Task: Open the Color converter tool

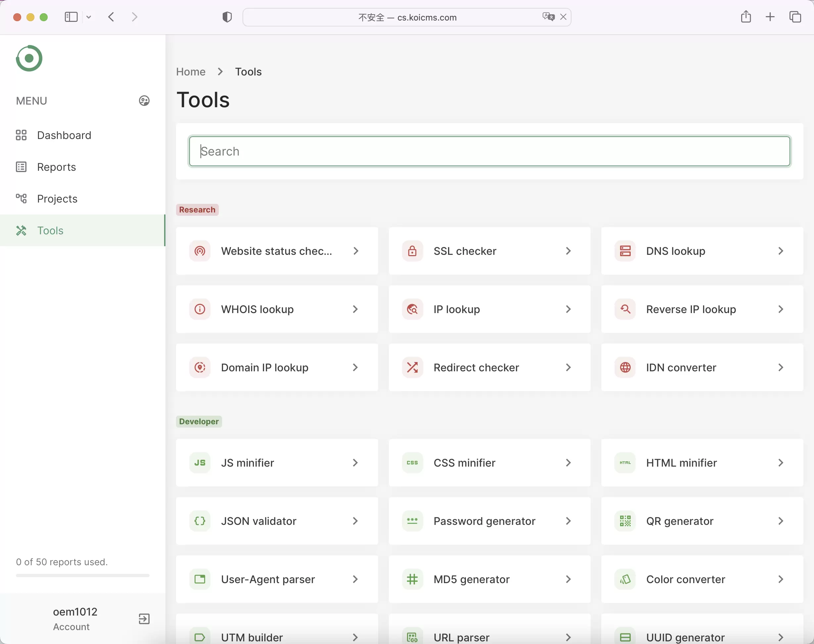Action: 702,579
